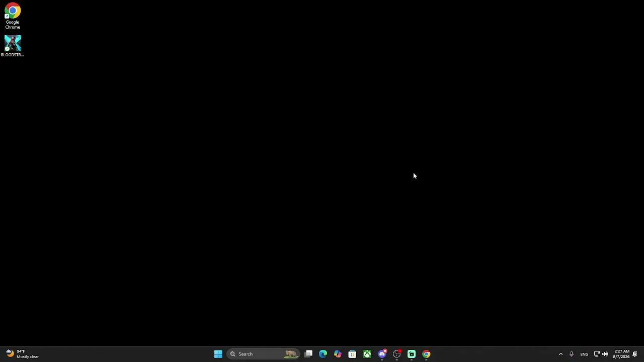
Task: Launch Microsoft Edge from the taskbar
Action: point(323,354)
